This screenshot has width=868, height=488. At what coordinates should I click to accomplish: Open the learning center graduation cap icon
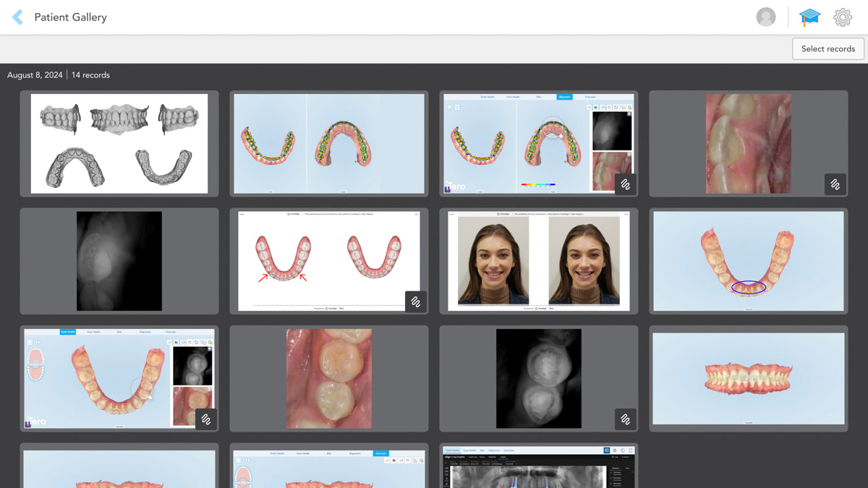click(809, 16)
